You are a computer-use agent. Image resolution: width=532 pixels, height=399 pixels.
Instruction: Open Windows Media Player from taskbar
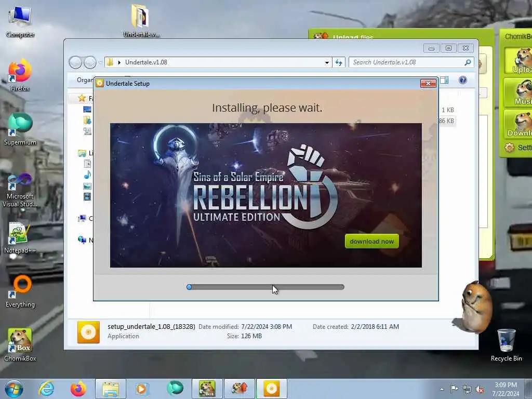[141, 389]
